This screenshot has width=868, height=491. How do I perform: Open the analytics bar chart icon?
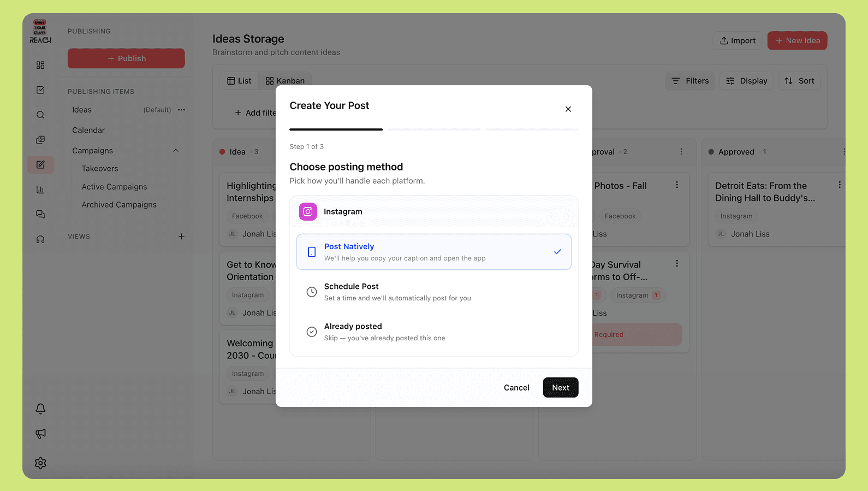click(x=40, y=190)
